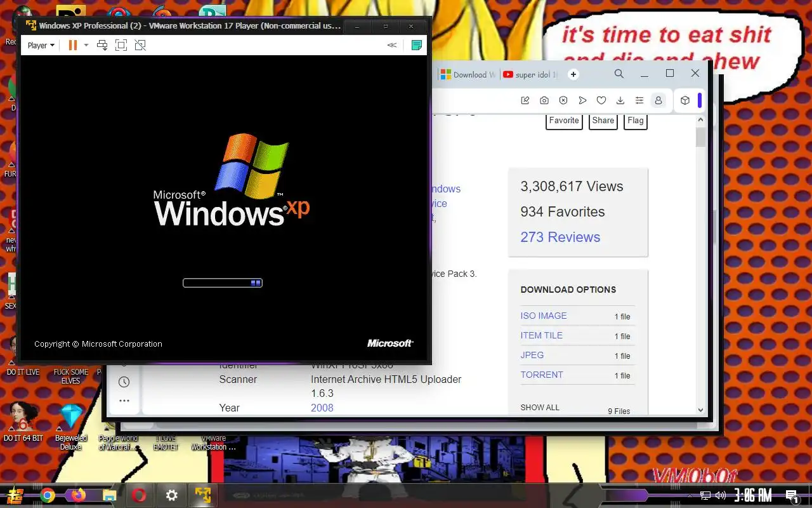The image size is (812, 508).
Task: Take a snapshot with camera icon in browser
Action: [544, 100]
